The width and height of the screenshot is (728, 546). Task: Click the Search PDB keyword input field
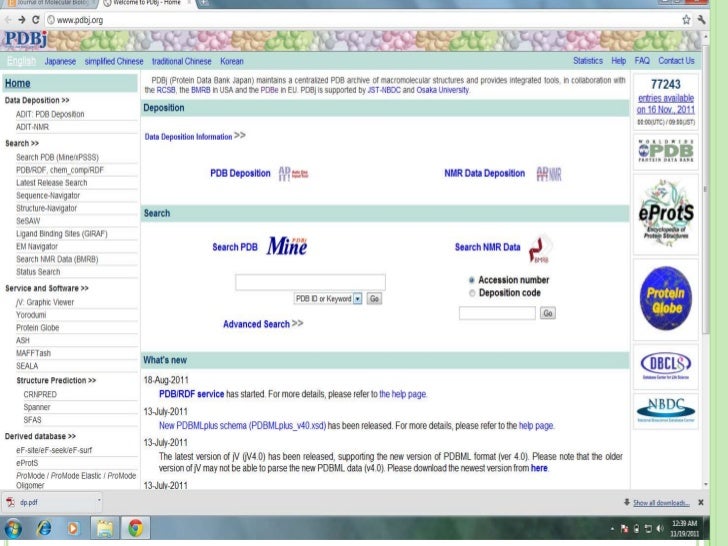click(310, 282)
